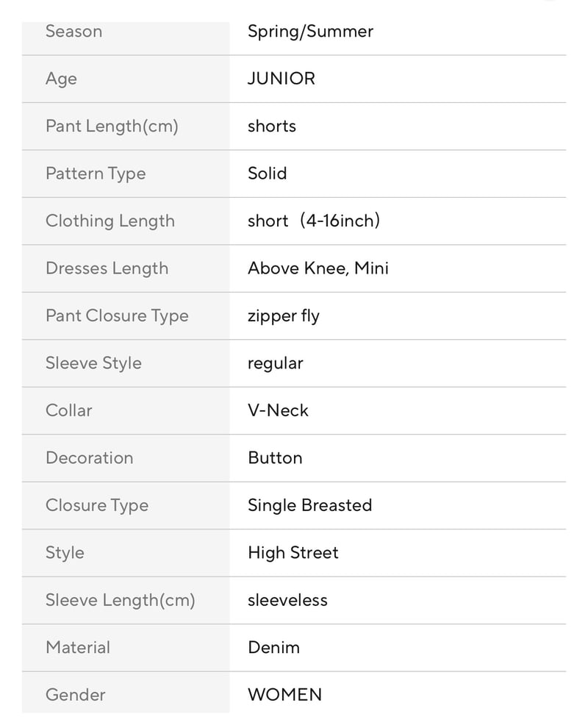Click the Spring/Summer value
Image resolution: width=588 pixels, height=717 pixels.
pos(310,32)
